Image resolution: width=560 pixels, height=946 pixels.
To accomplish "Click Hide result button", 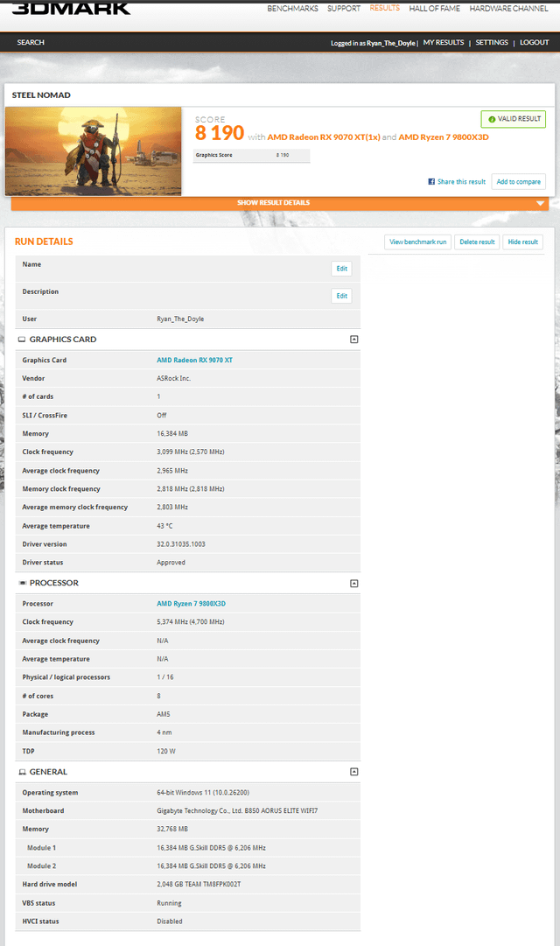I will 522,242.
